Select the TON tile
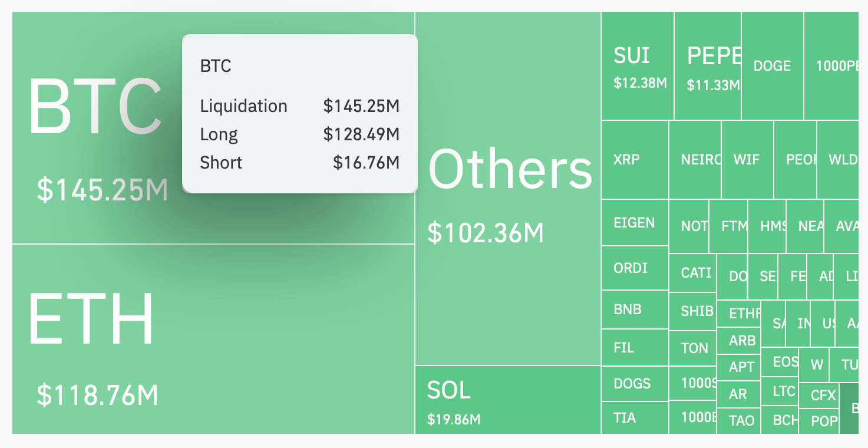This screenshot has width=868, height=448. [x=693, y=348]
